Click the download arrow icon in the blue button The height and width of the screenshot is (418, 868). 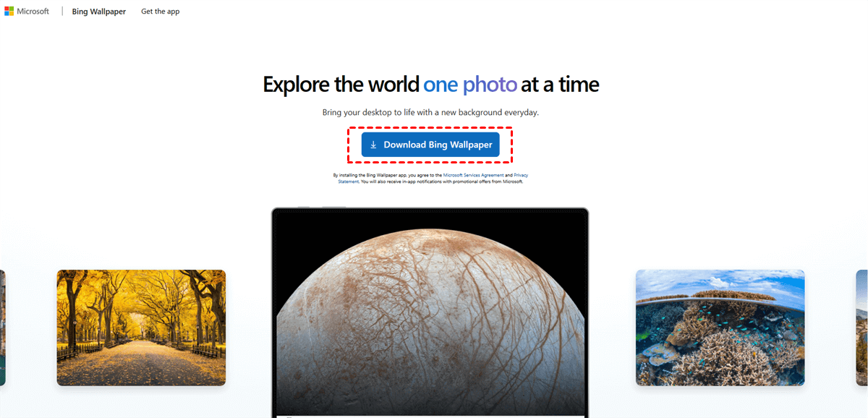tap(373, 145)
